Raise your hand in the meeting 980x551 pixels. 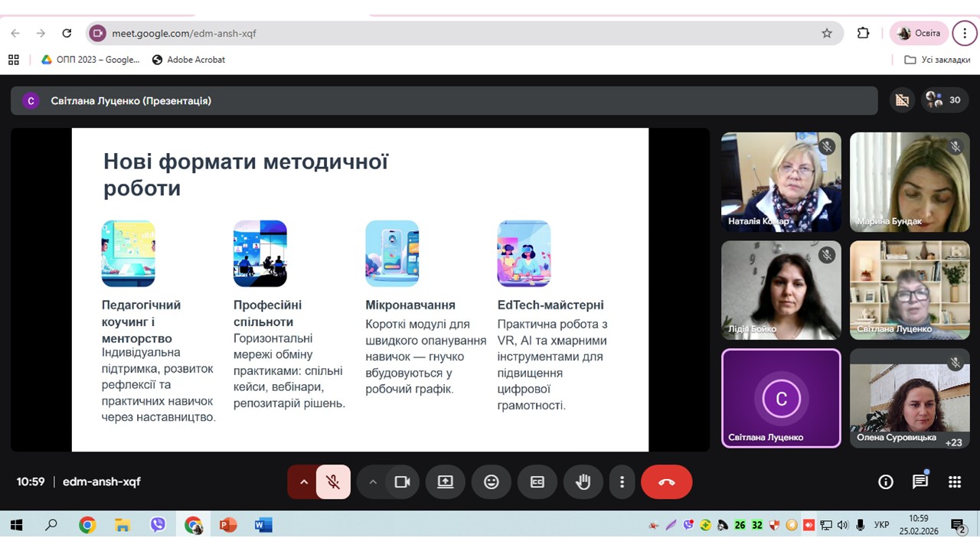point(583,482)
